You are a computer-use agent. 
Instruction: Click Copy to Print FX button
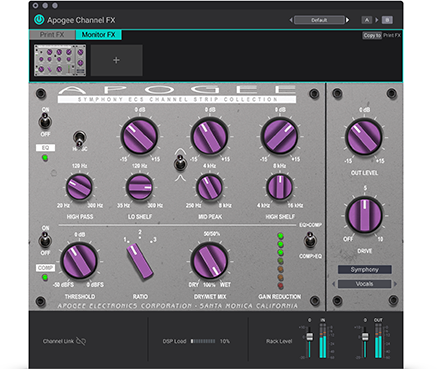pyautogui.click(x=372, y=35)
